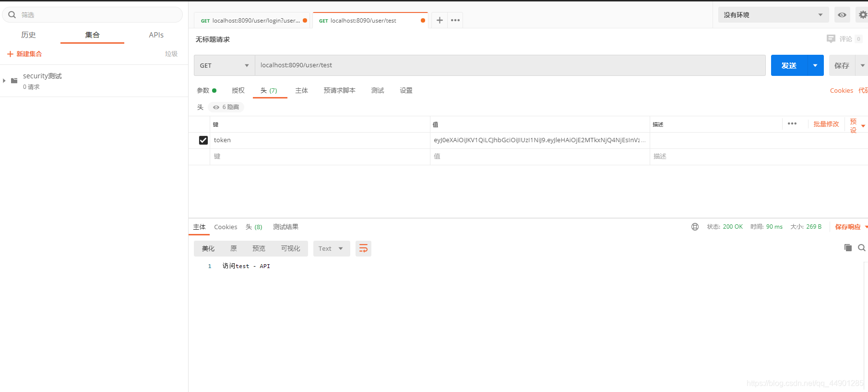Select the 主体 response body tab
This screenshot has width=868, height=392.
[x=199, y=227]
